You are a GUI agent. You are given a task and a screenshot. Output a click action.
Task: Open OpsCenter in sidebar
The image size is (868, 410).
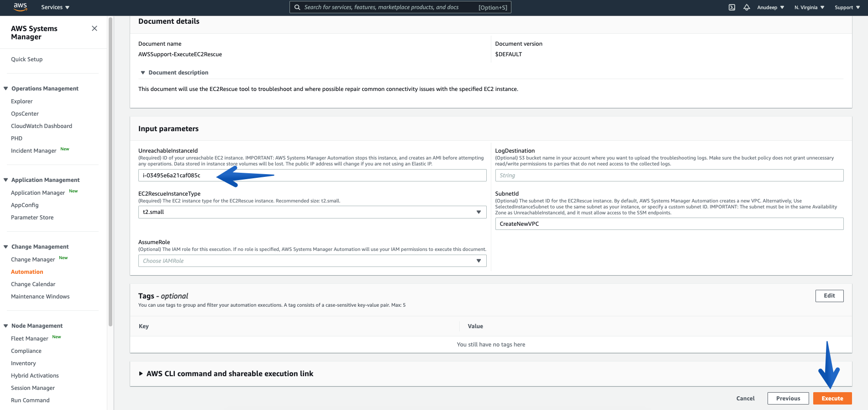click(x=25, y=114)
